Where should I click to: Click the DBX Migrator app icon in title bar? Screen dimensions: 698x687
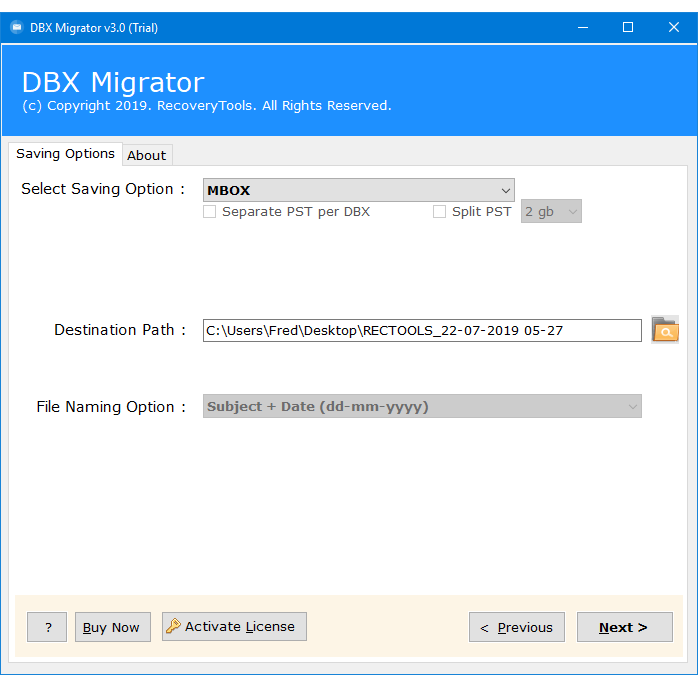(x=16, y=27)
